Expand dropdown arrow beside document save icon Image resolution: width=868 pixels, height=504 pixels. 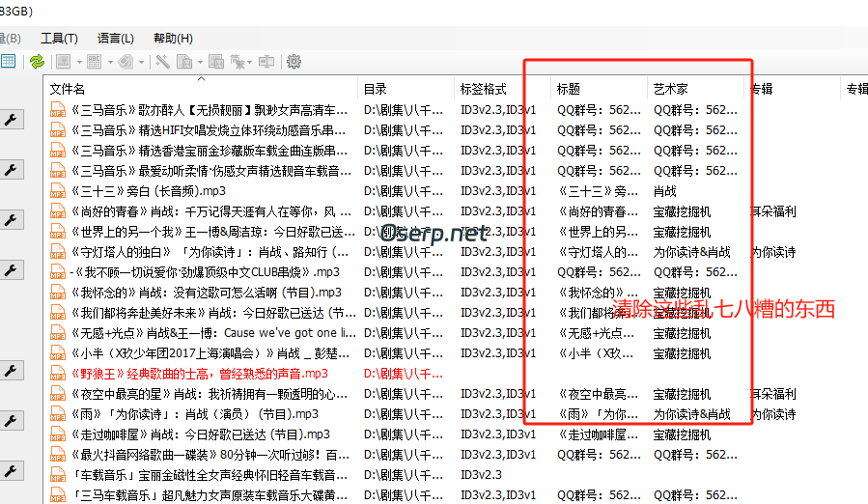click(x=201, y=62)
